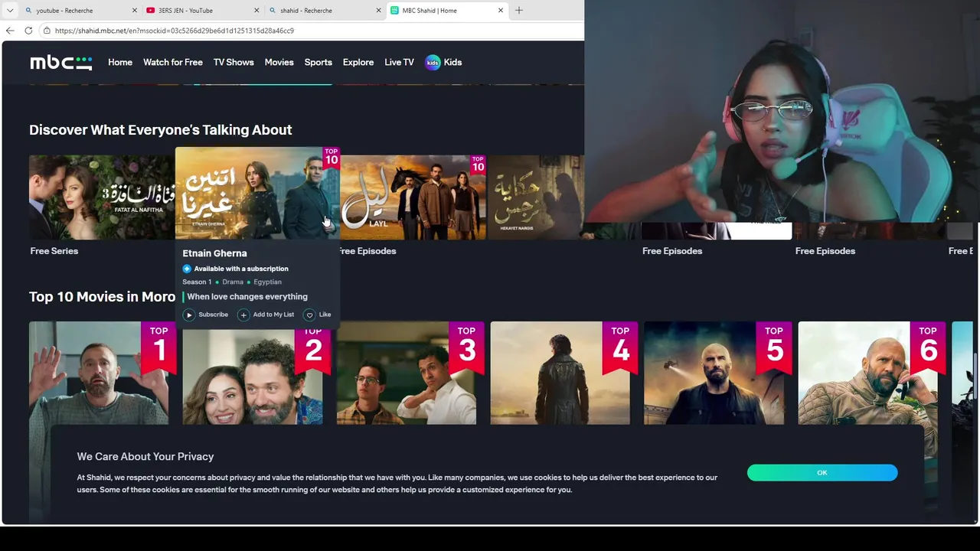Click the plus icon Add to My List
Screen dimensions: 980x551
[243, 315]
